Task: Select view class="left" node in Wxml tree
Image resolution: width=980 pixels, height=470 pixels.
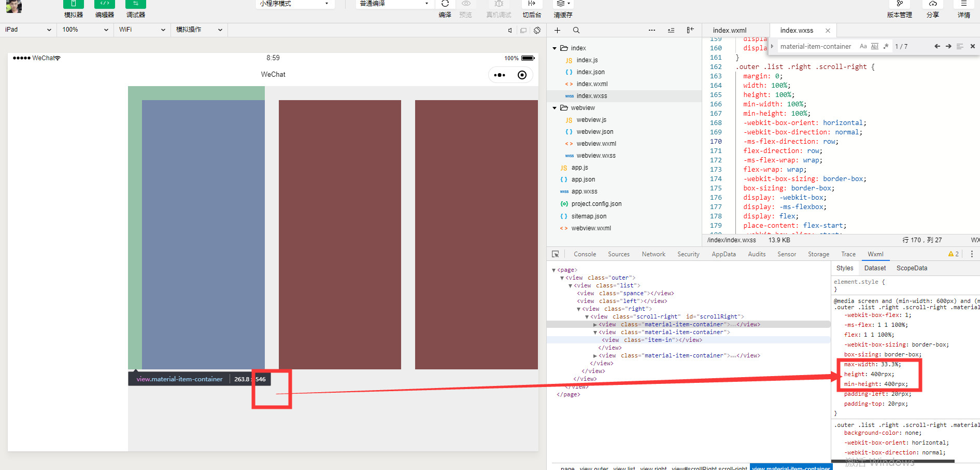Action: click(622, 301)
